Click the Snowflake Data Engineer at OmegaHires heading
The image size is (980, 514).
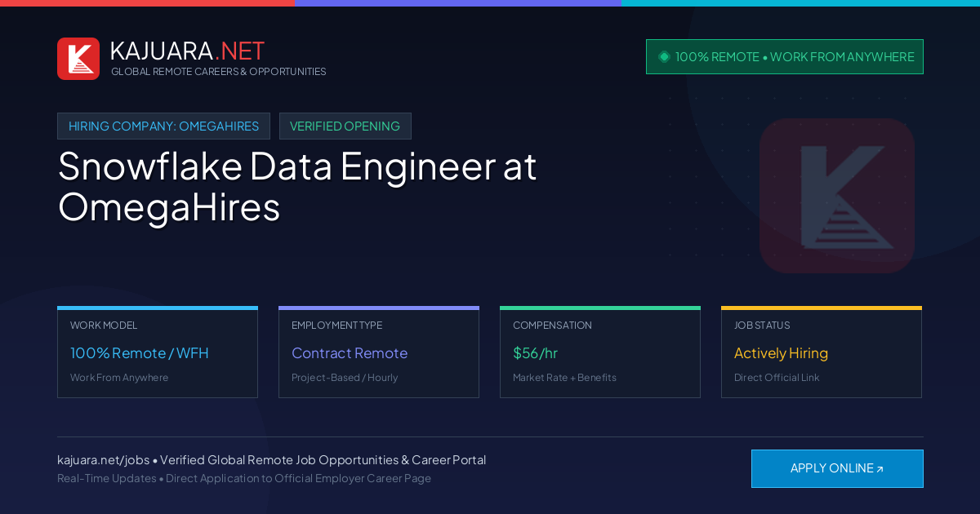[297, 187]
